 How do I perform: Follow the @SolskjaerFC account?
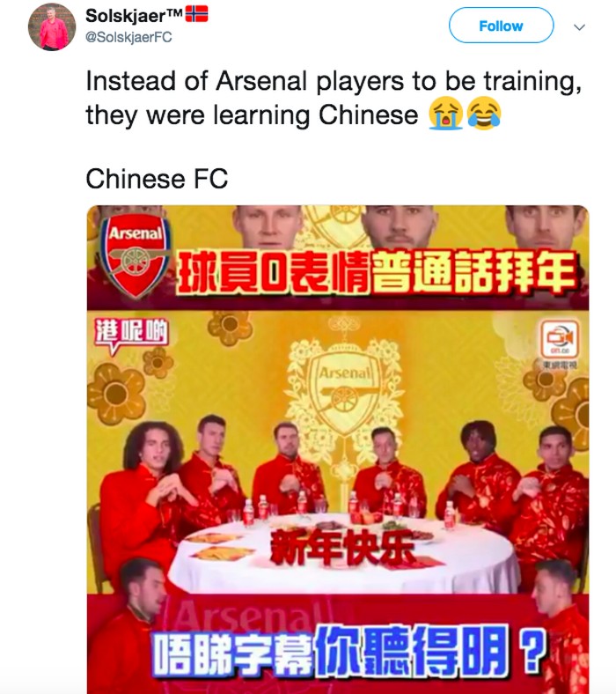(x=501, y=26)
